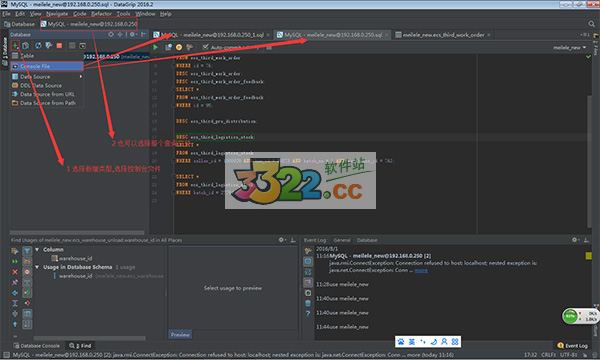The height and width of the screenshot is (360, 600).
Task: Run the query with green Execute arrow
Action: click(156, 47)
